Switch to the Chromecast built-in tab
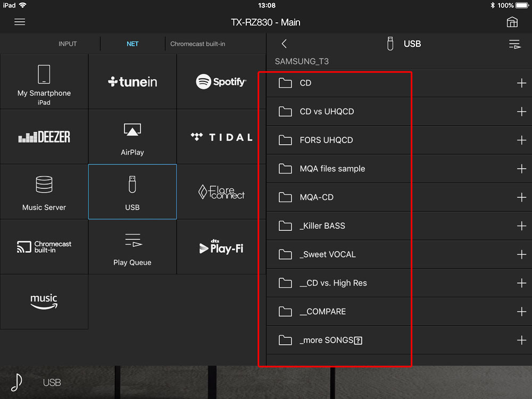Screen dimensions: 532x399 [197, 44]
